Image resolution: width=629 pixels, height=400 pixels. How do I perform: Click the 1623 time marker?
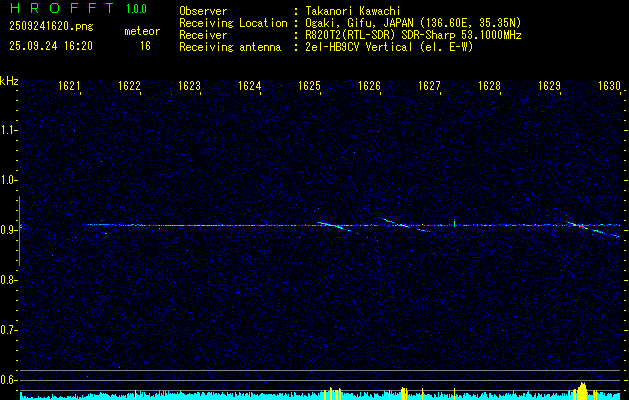(189, 86)
